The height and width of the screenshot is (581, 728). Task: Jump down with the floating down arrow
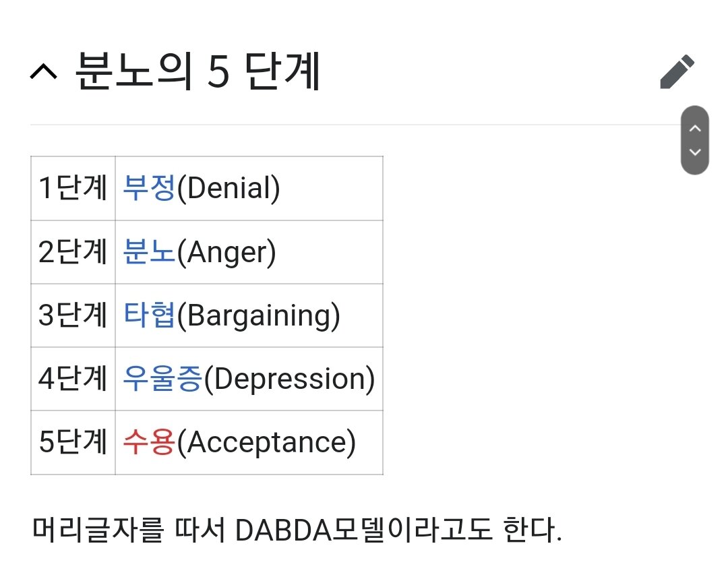coord(694,152)
